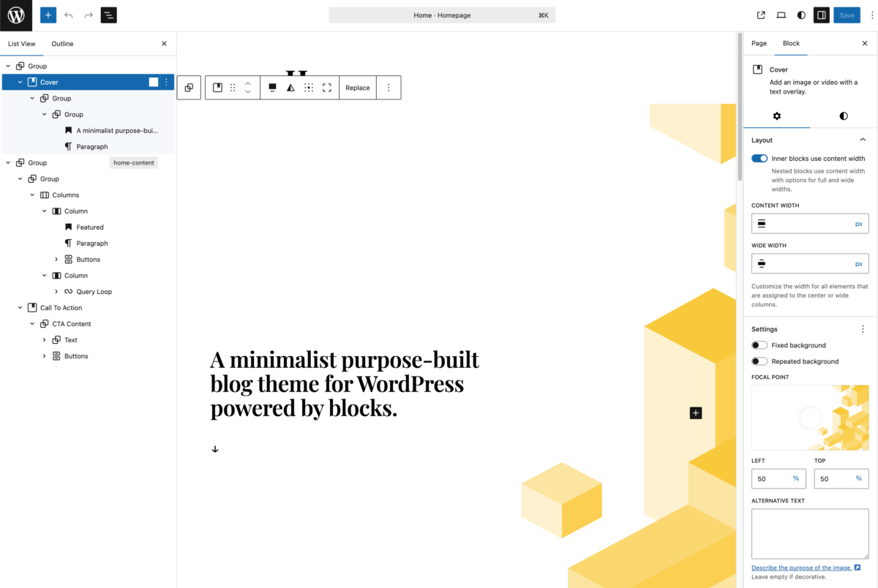Open the Cover row options in List View

166,82
